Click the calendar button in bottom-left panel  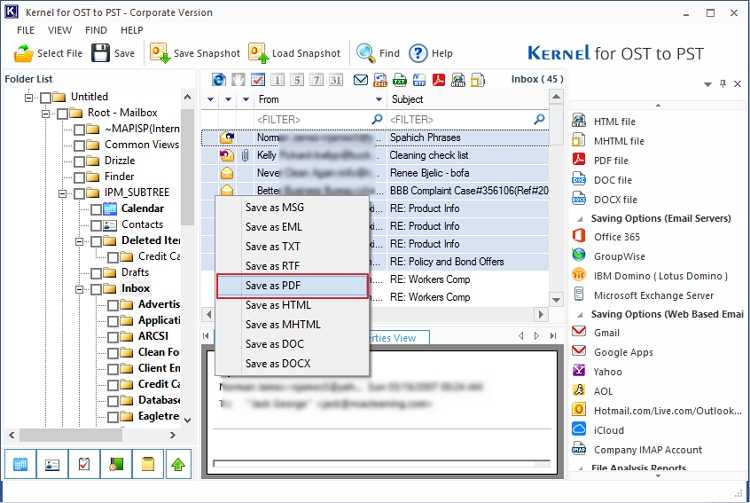point(20,464)
